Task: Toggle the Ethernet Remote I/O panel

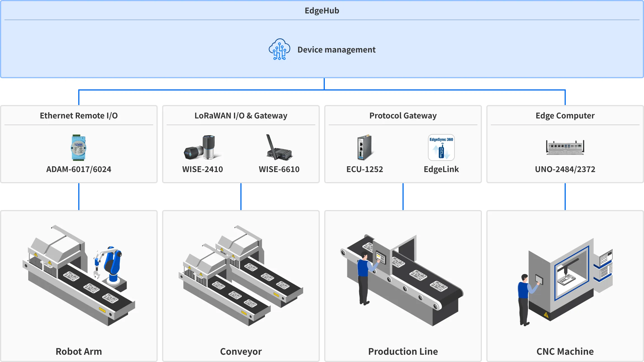Action: [x=79, y=115]
